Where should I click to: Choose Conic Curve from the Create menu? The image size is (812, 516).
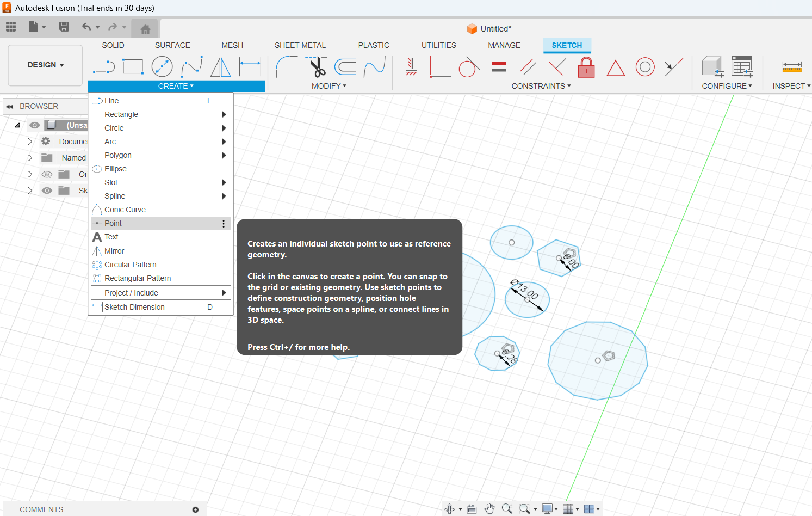[160, 210]
